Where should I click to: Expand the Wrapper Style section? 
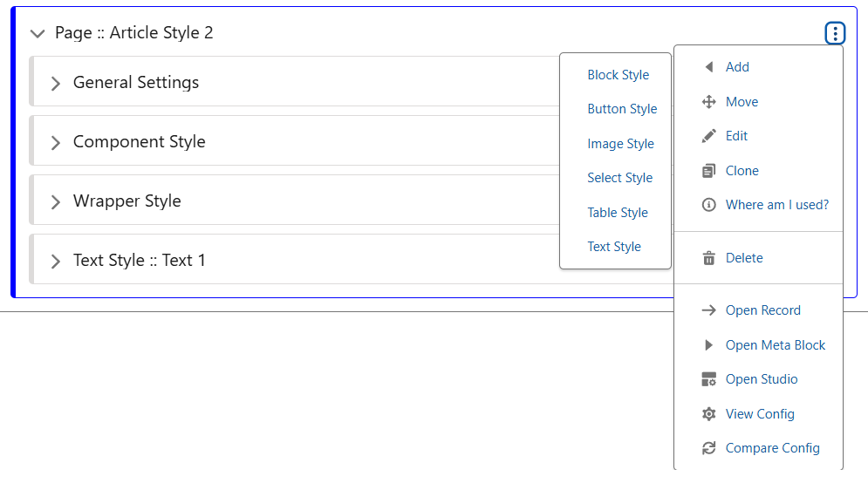tap(56, 202)
